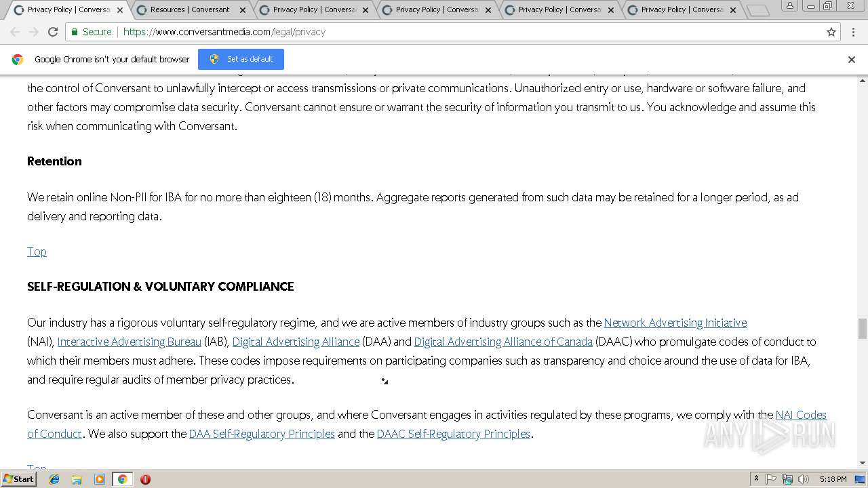Switch to the Resources | Conversant tab

point(190,9)
